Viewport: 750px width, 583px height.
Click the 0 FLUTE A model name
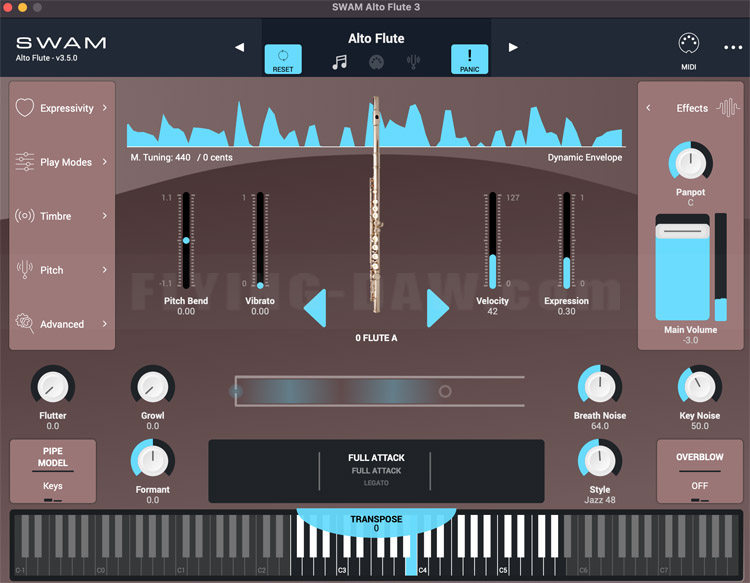pyautogui.click(x=376, y=338)
